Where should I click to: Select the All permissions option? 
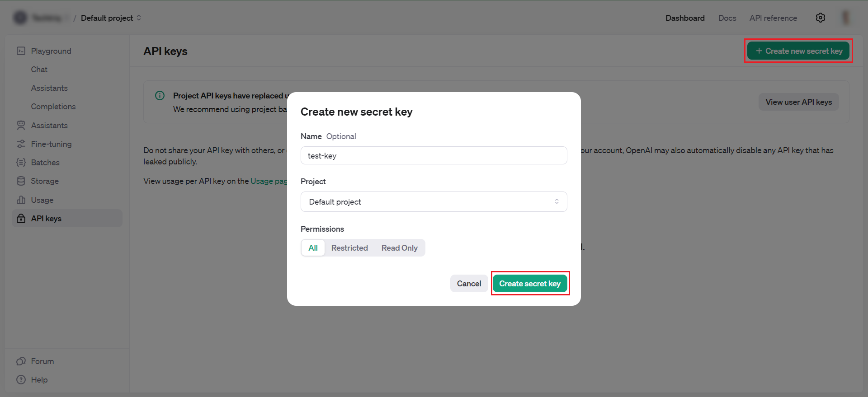313,248
